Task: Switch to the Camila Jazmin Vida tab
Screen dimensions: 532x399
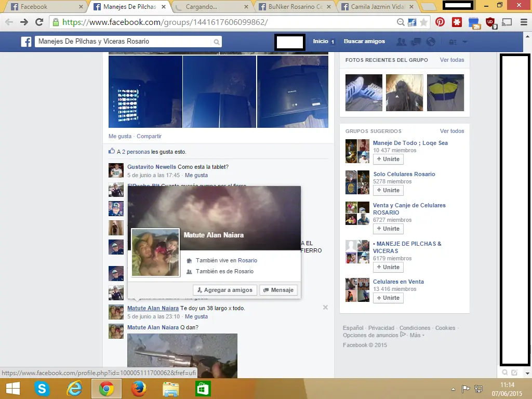Action: [377, 6]
